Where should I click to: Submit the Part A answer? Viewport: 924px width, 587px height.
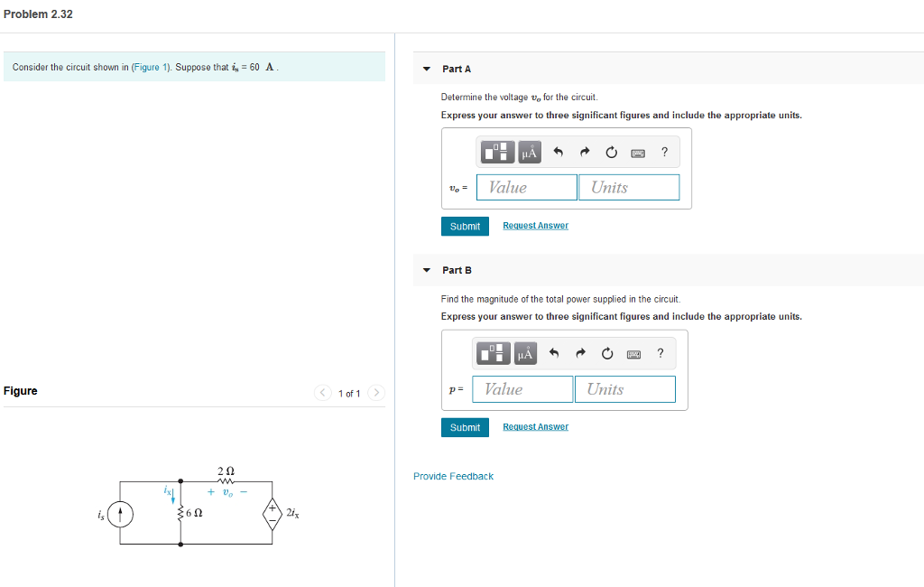click(x=465, y=227)
